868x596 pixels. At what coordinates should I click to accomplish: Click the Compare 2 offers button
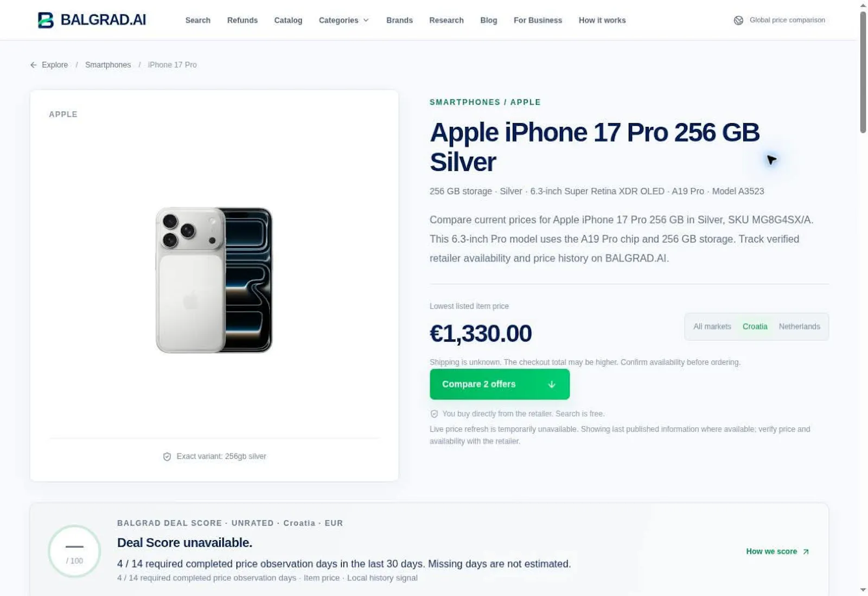(x=500, y=384)
